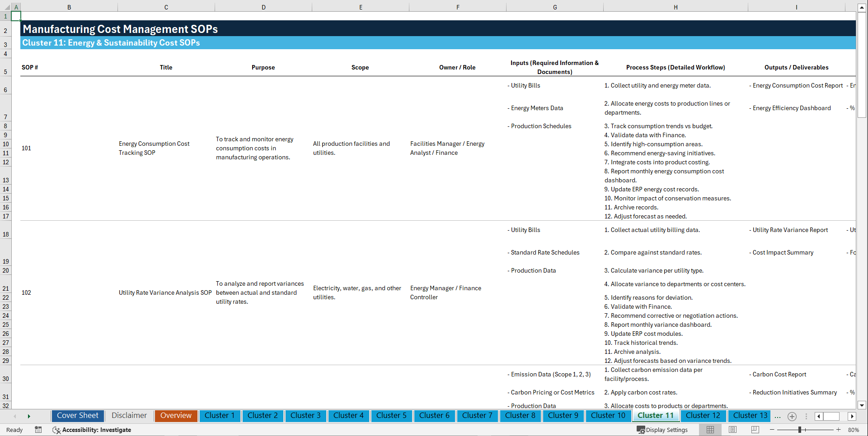Open Page Break Preview view
The image size is (868, 436).
[x=755, y=430]
